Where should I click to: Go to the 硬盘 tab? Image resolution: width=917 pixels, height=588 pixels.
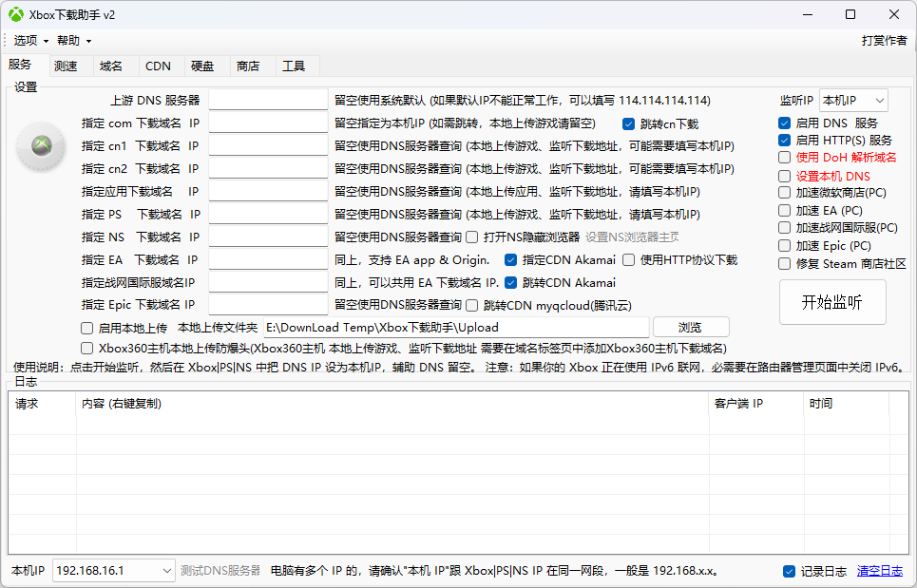point(202,66)
